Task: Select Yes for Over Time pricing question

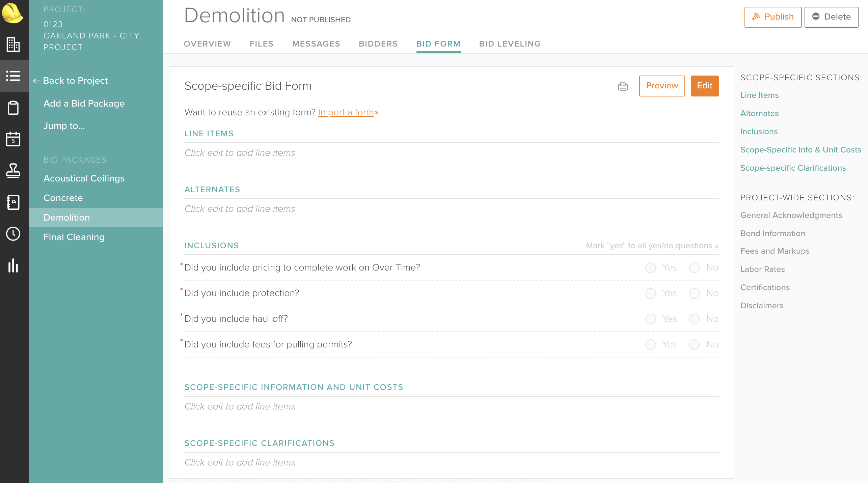Action: [x=650, y=267]
